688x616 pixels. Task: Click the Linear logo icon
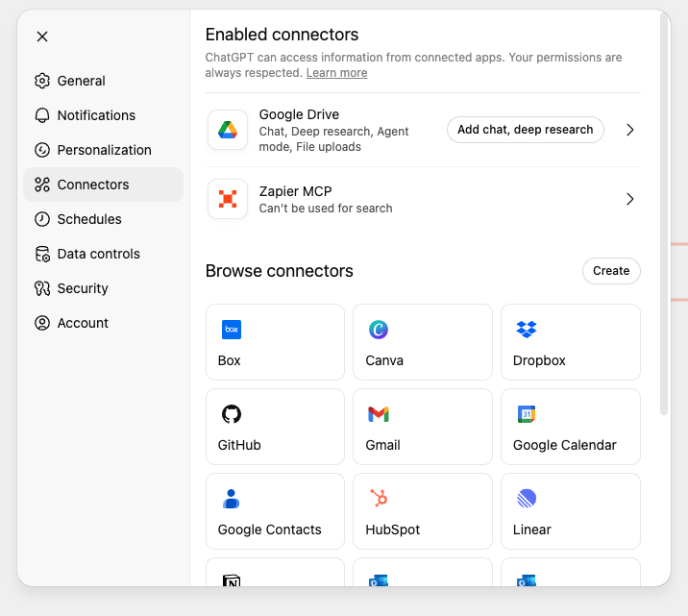pyautogui.click(x=527, y=499)
